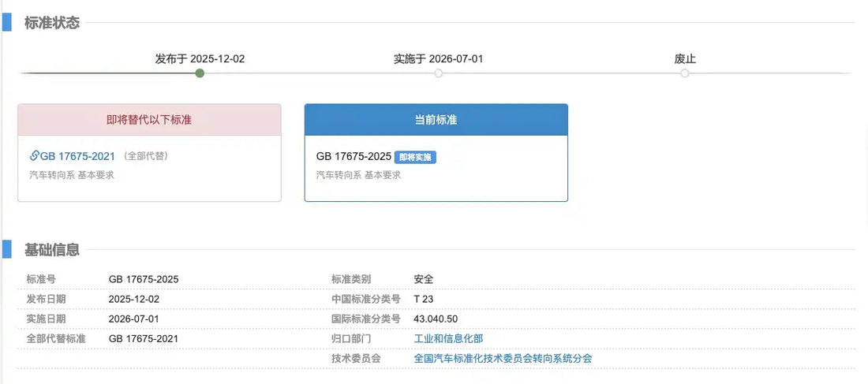Select the 实施于 2026-07-01 timeline dot
868x384 pixels.
(439, 73)
